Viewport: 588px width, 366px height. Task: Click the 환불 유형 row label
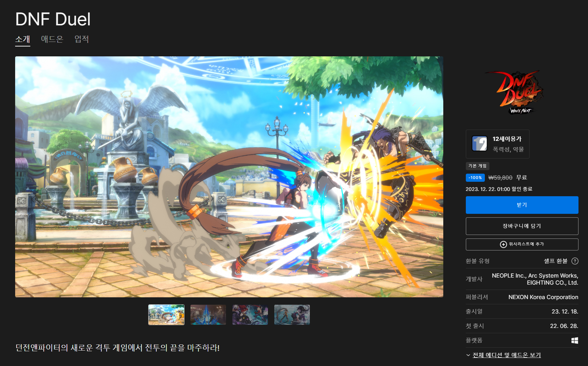[477, 261]
